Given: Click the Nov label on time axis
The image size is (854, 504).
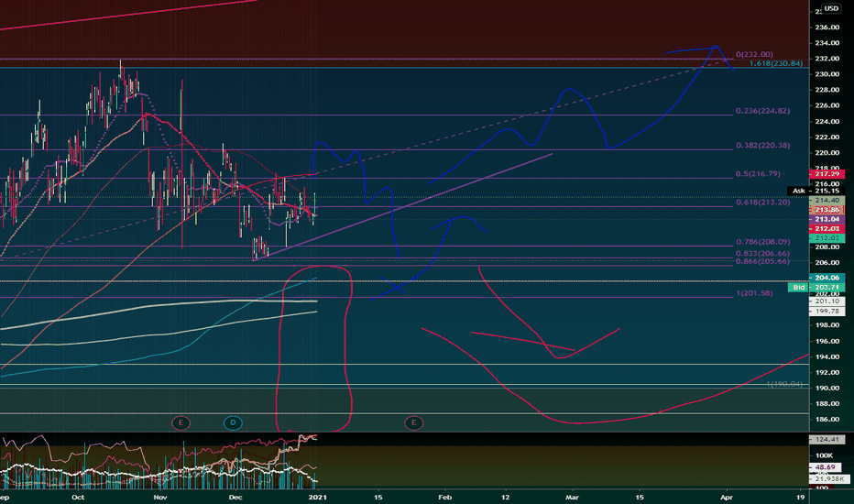Looking at the screenshot, I should (159, 498).
